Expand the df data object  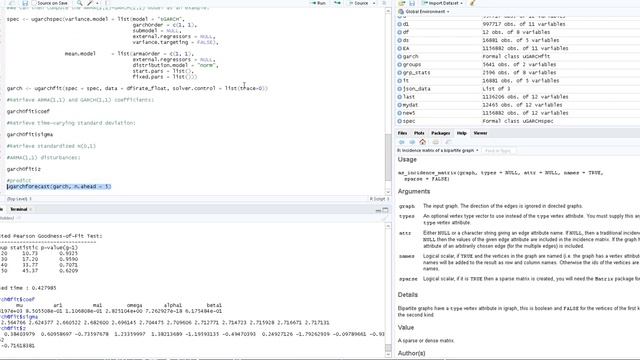tap(400, 32)
